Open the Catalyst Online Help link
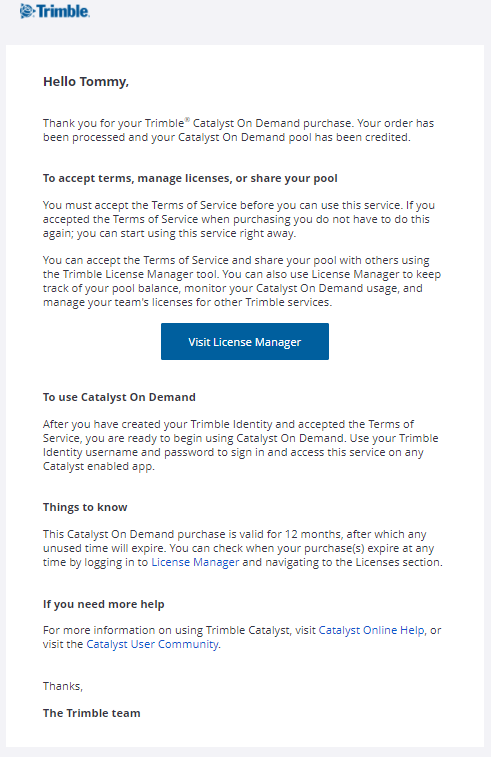 (371, 630)
